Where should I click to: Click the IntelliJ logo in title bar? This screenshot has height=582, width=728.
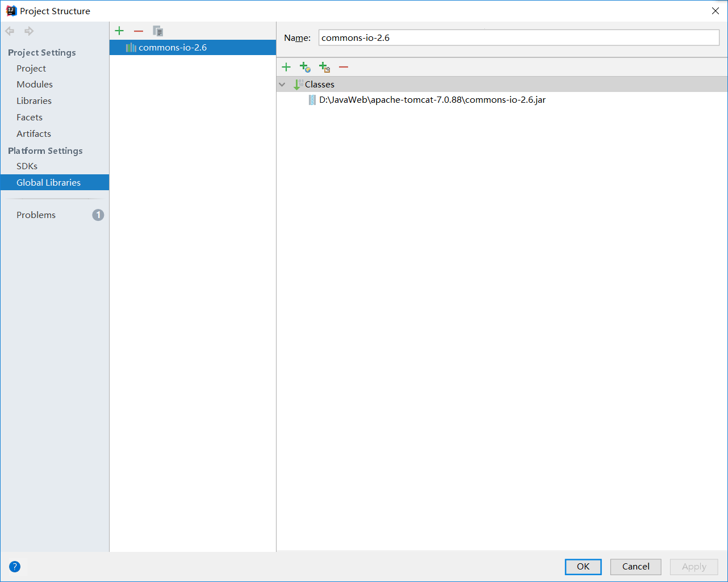pyautogui.click(x=11, y=11)
